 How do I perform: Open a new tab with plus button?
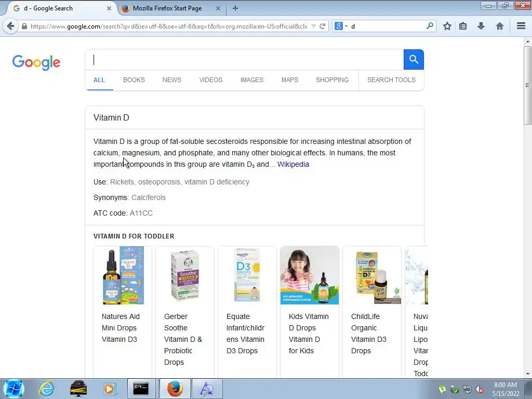[x=235, y=8]
